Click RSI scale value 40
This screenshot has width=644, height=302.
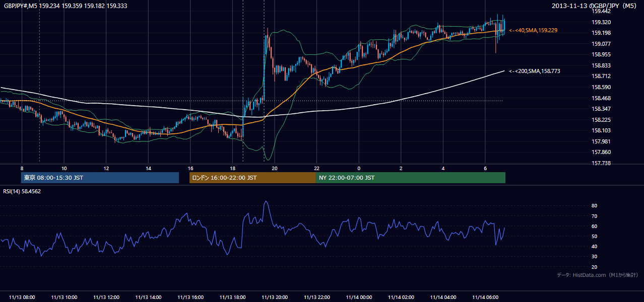[x=595, y=246]
